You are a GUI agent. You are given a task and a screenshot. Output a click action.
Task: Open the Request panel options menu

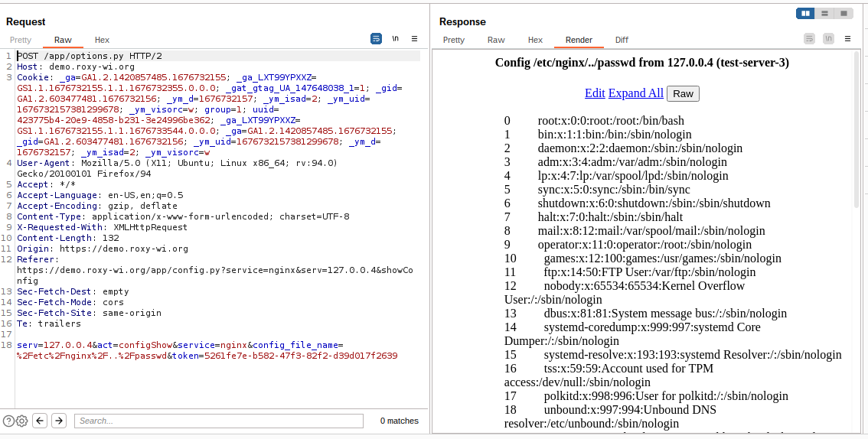tap(414, 39)
